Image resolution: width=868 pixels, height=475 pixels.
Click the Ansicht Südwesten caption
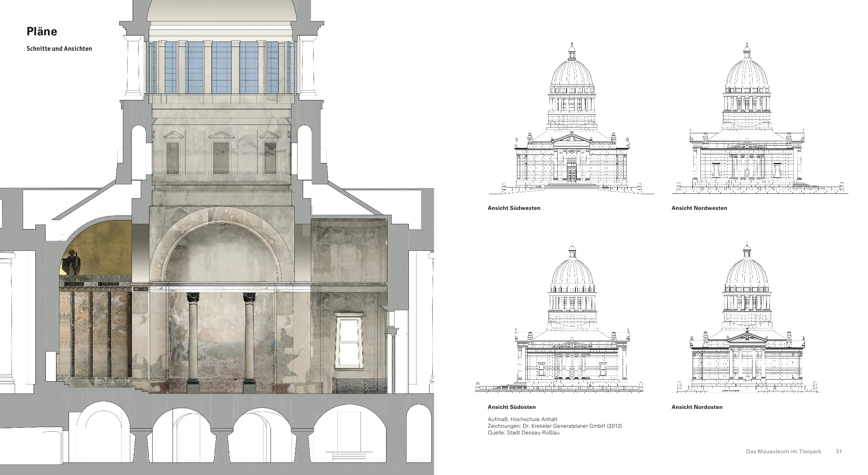(514, 208)
